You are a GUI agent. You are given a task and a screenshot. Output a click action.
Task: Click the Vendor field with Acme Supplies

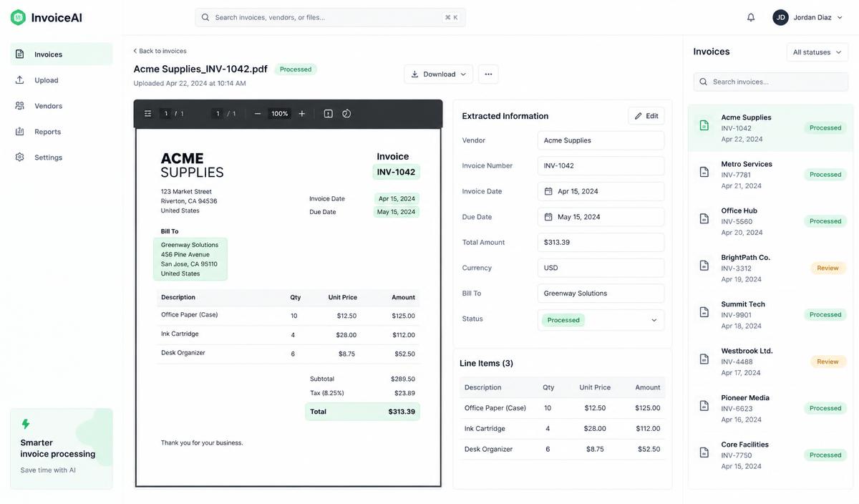click(601, 140)
